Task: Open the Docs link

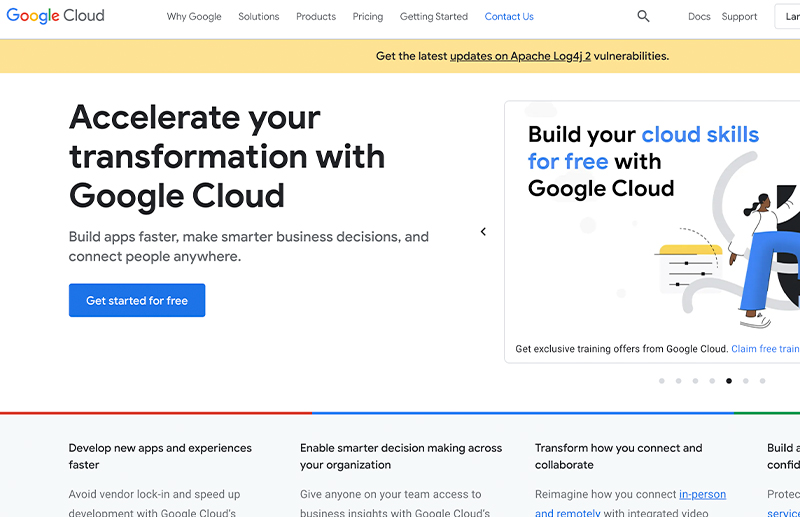Action: pyautogui.click(x=699, y=16)
